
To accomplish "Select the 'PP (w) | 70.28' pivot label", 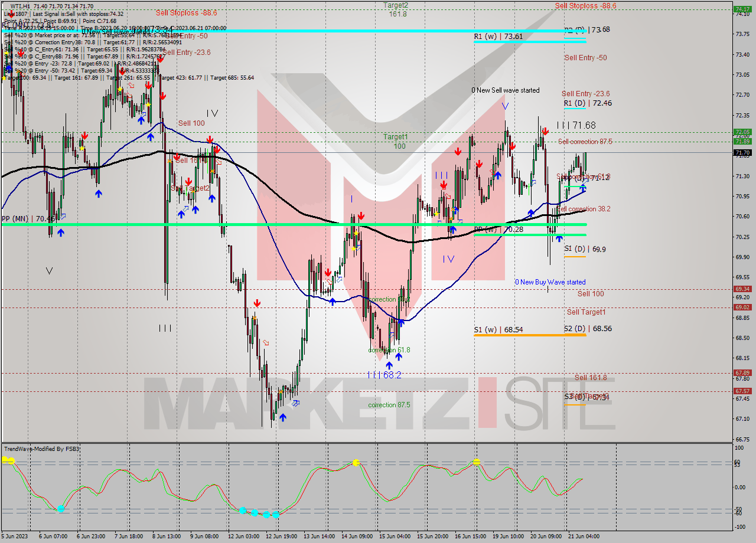I will (498, 229).
